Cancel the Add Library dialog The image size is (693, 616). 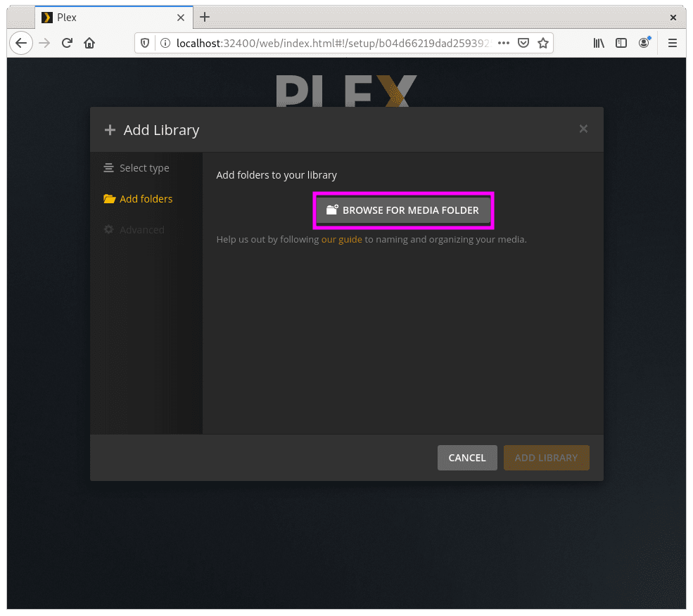pyautogui.click(x=467, y=458)
